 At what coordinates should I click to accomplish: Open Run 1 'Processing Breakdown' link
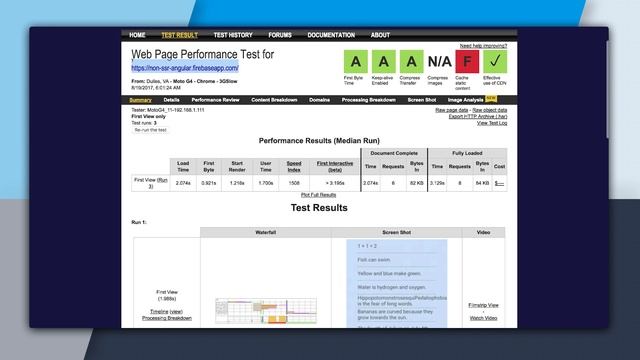167,318
